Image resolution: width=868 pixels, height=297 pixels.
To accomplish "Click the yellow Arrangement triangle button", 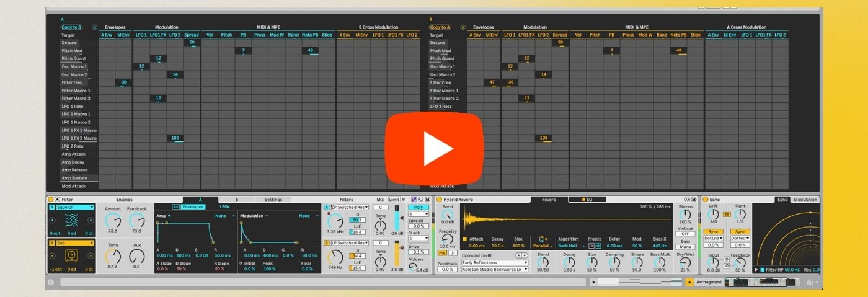I will tap(689, 282).
